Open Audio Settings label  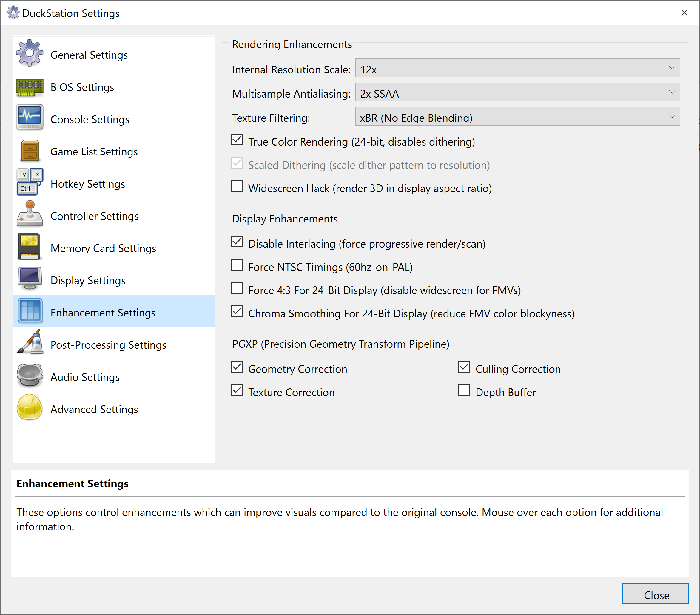tap(85, 377)
